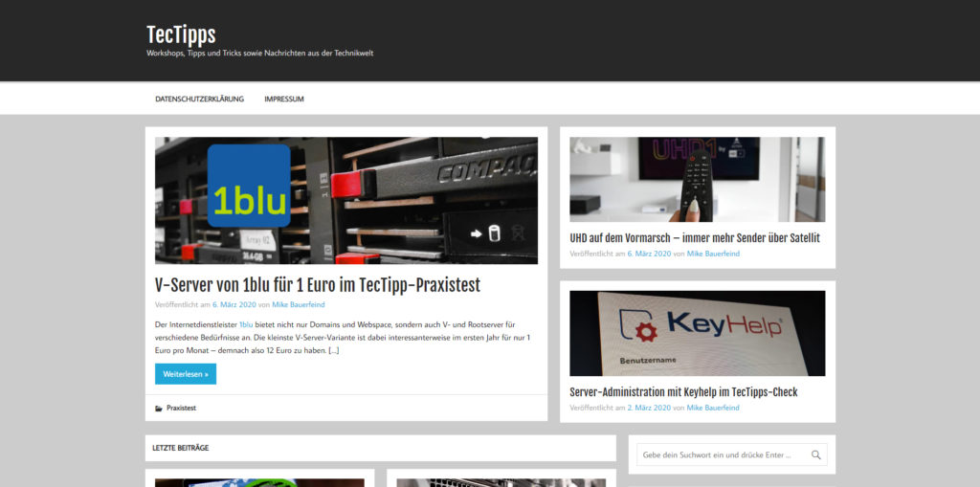Open the TecTipps site title
980x487 pixels.
pos(181,34)
